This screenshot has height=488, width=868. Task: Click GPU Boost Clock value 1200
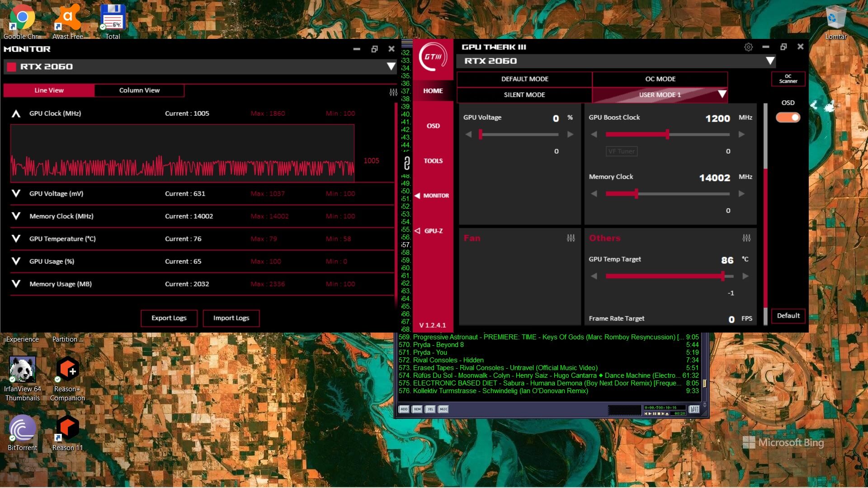point(717,118)
